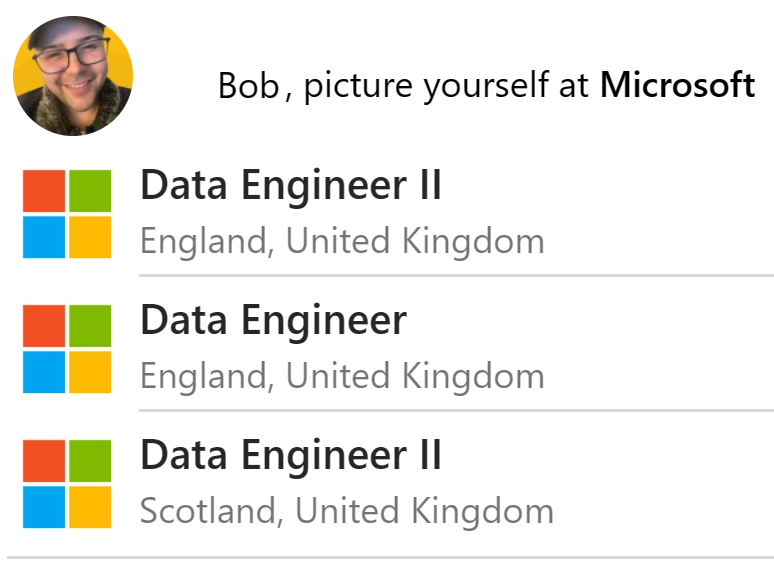Image resolution: width=774 pixels, height=586 pixels.
Task: Click blue square in Scotland listing's logo
Action: [x=45, y=507]
